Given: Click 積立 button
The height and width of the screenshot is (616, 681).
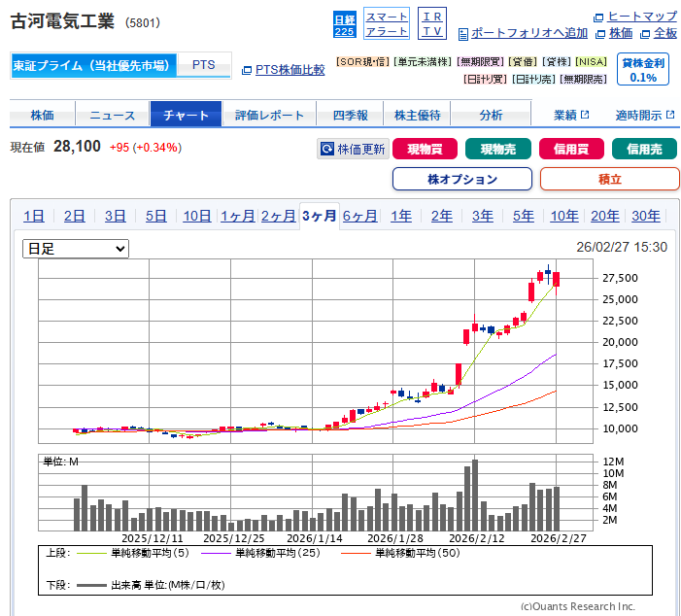Looking at the screenshot, I should (610, 179).
